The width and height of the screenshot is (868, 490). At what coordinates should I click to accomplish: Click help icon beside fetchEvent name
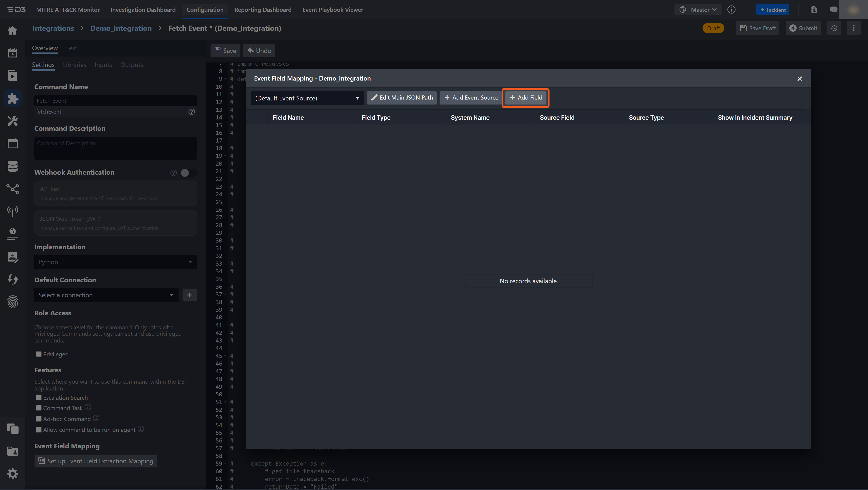click(x=191, y=112)
